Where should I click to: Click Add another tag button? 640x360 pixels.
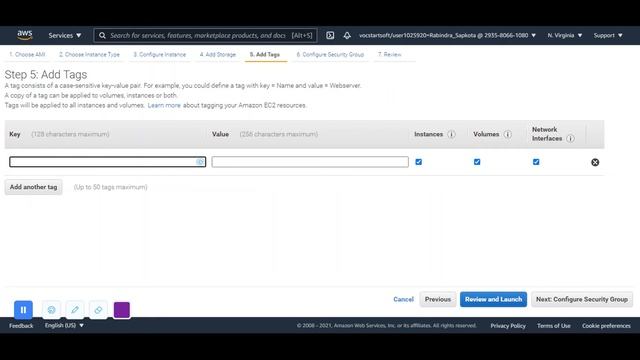(33, 187)
